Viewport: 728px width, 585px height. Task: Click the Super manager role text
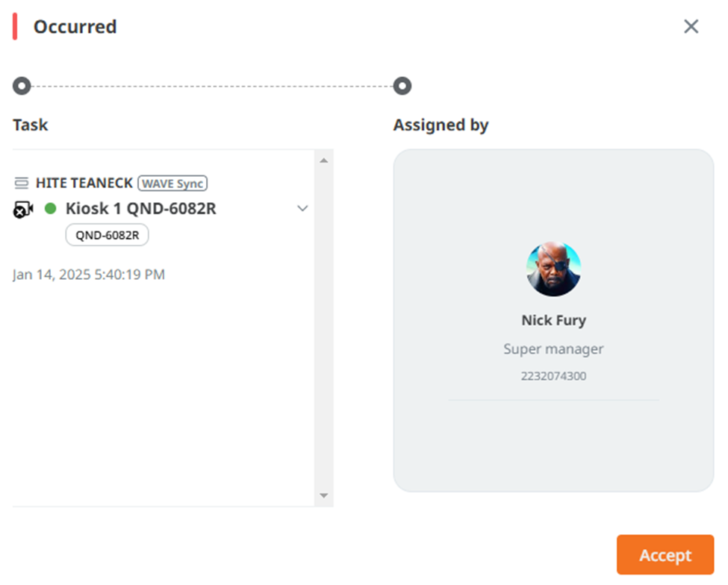pyautogui.click(x=553, y=349)
